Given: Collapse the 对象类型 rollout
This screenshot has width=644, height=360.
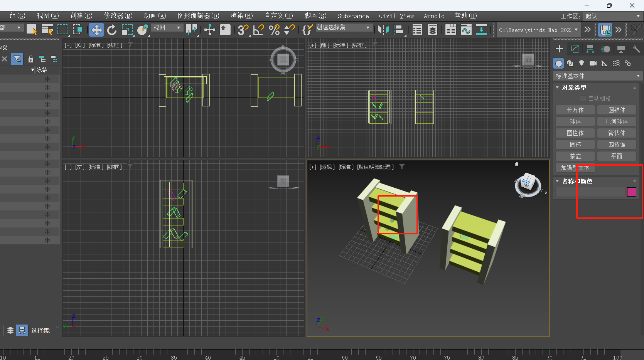Looking at the screenshot, I should coord(557,87).
